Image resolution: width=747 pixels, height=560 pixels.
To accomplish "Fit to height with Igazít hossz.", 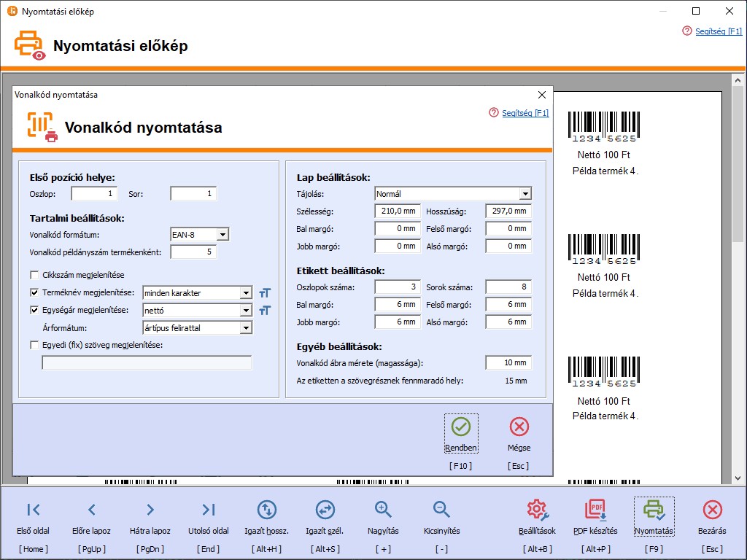I will pos(267,510).
